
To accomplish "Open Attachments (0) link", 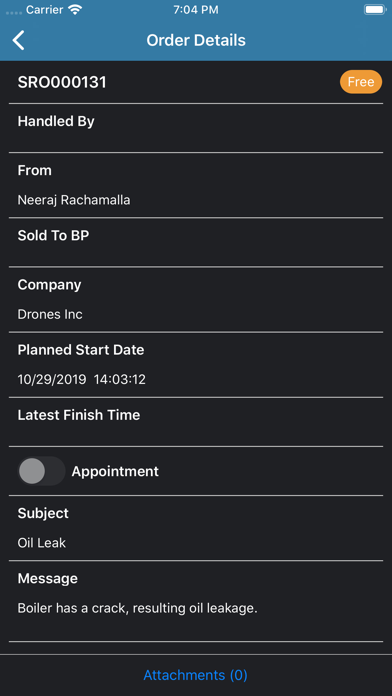I will (x=195, y=675).
